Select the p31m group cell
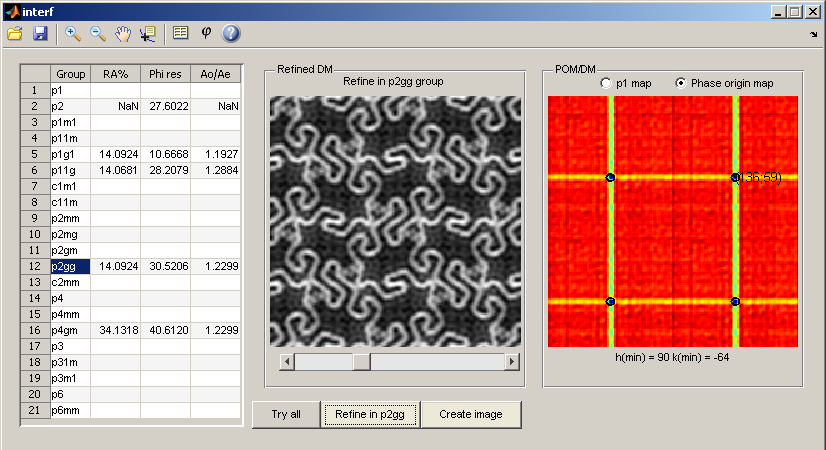 tap(70, 362)
